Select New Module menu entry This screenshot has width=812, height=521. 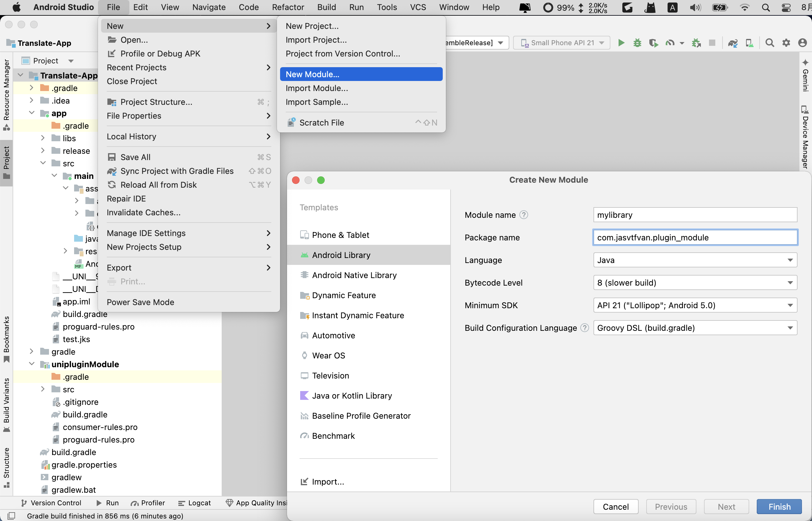coord(361,74)
